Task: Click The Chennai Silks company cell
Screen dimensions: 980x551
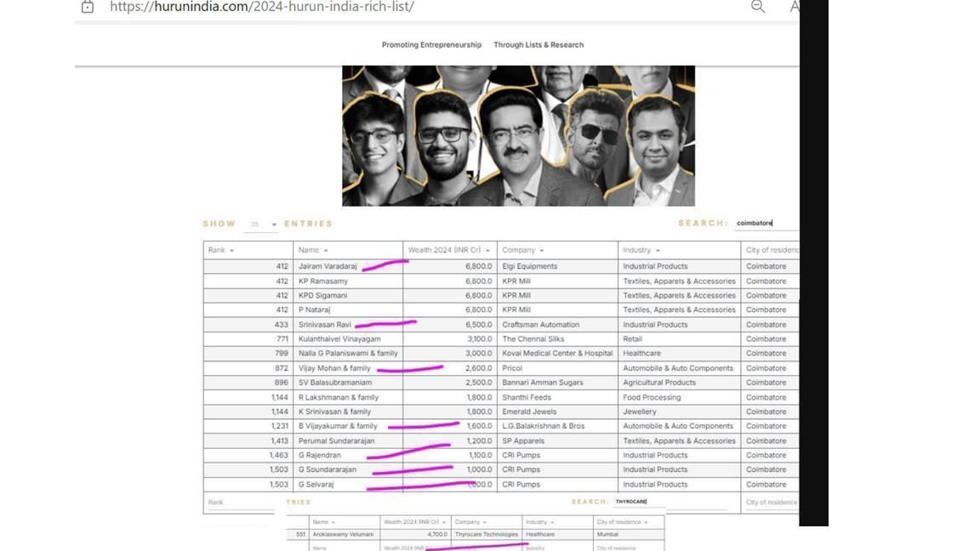Action: pos(557,339)
